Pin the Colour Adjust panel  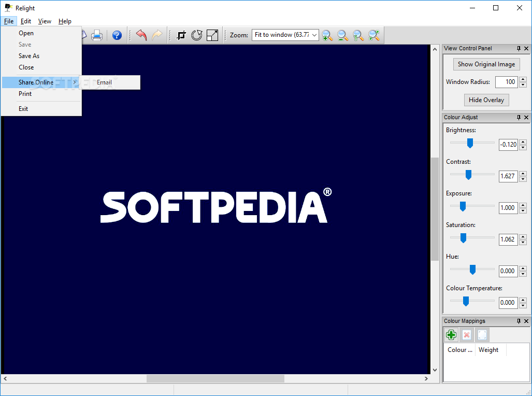click(519, 118)
